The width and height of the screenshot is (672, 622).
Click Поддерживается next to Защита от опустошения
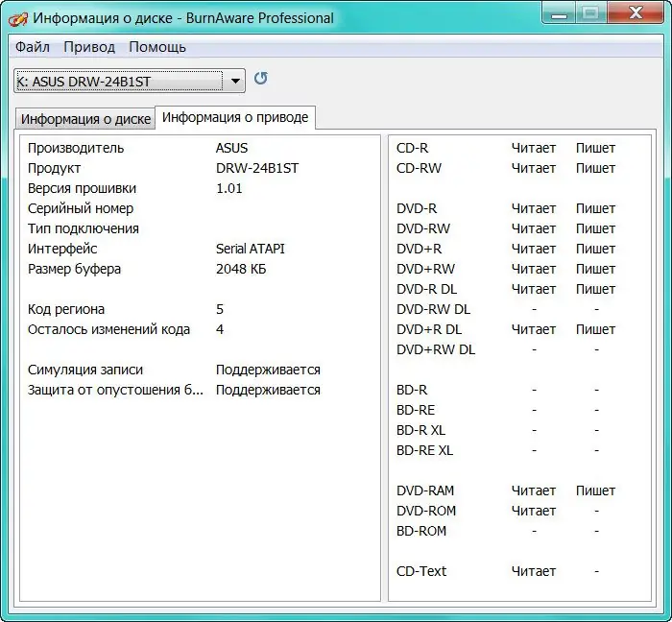click(268, 390)
